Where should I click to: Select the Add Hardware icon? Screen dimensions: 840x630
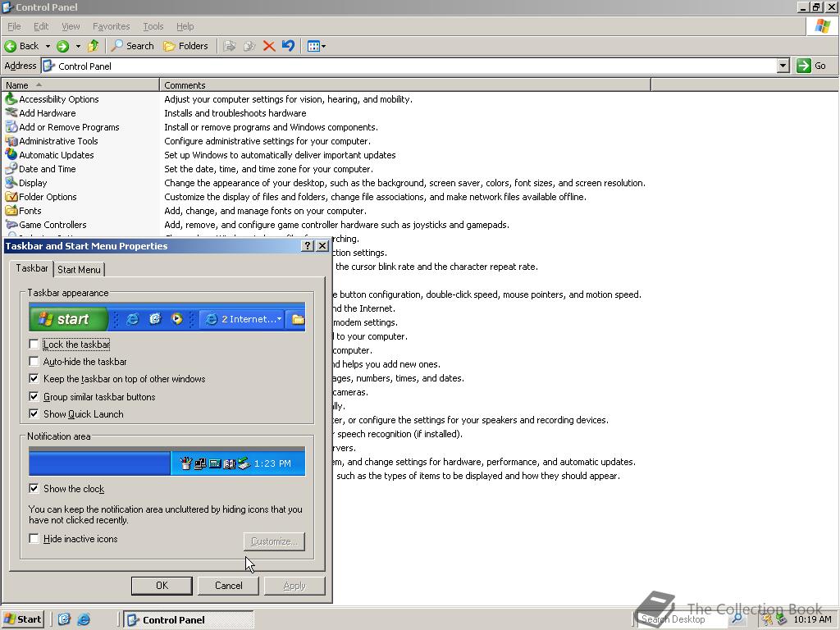(11, 113)
